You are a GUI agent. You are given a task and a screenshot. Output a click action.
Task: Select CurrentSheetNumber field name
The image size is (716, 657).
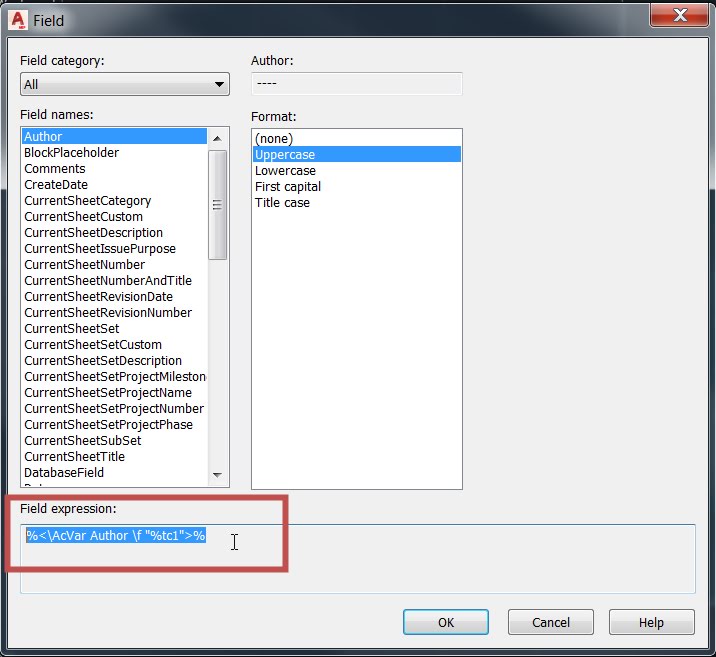(x=114, y=264)
